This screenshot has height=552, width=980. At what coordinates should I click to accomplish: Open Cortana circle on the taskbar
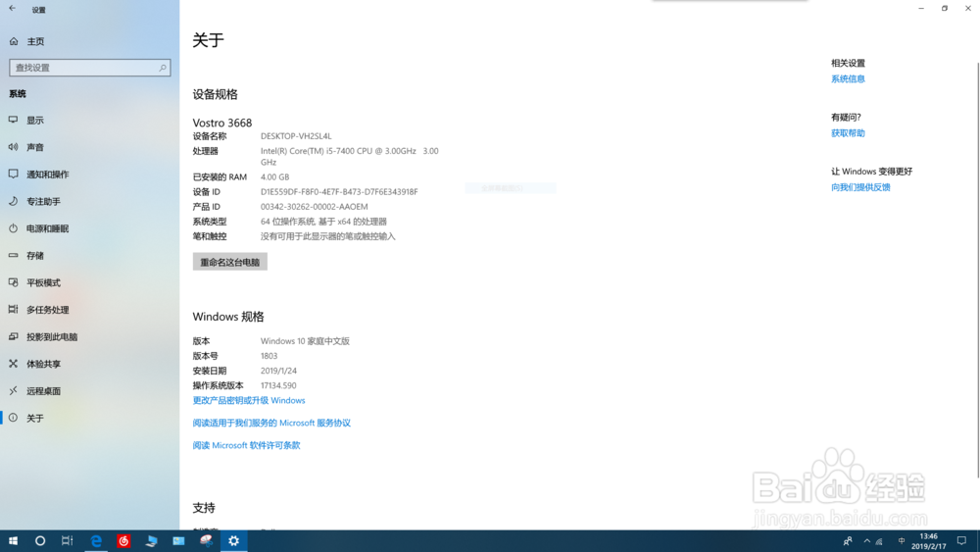pyautogui.click(x=40, y=541)
